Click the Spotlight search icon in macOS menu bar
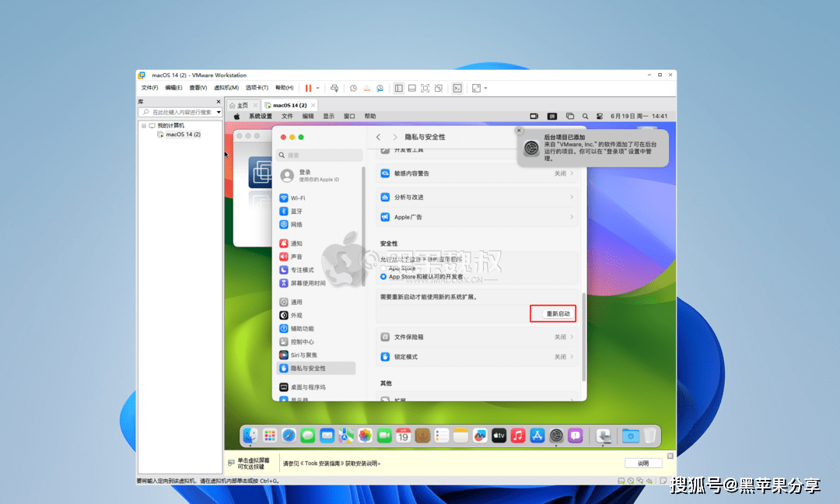 [x=585, y=116]
